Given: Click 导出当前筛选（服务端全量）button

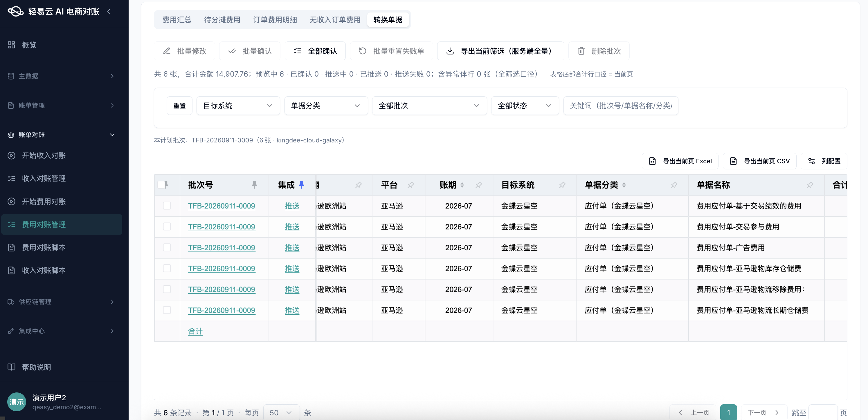Looking at the screenshot, I should pos(500,51).
